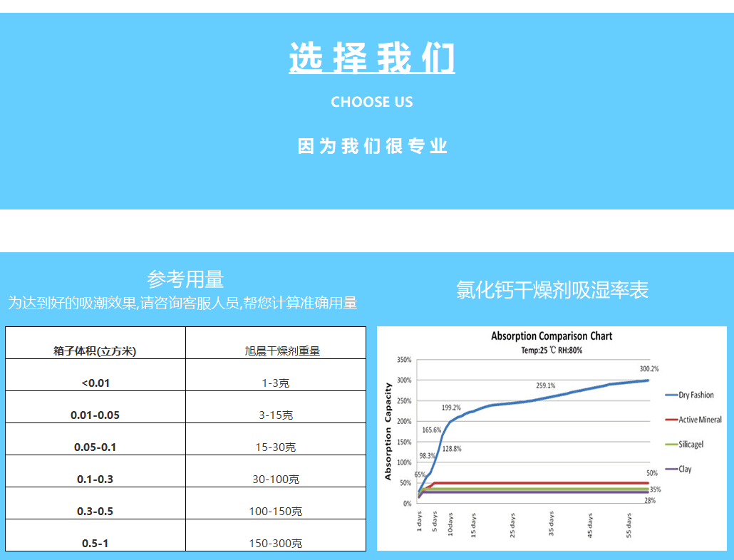Open the 参考用量 section
The image size is (734, 560).
pos(185,277)
